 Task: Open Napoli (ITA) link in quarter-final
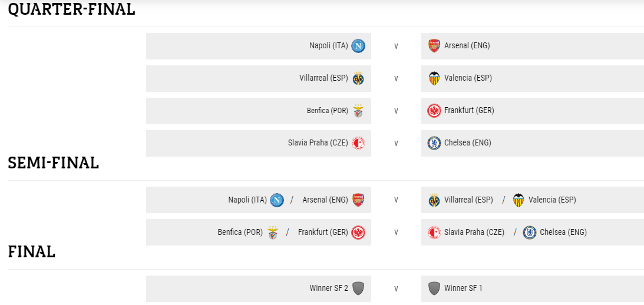coord(329,45)
